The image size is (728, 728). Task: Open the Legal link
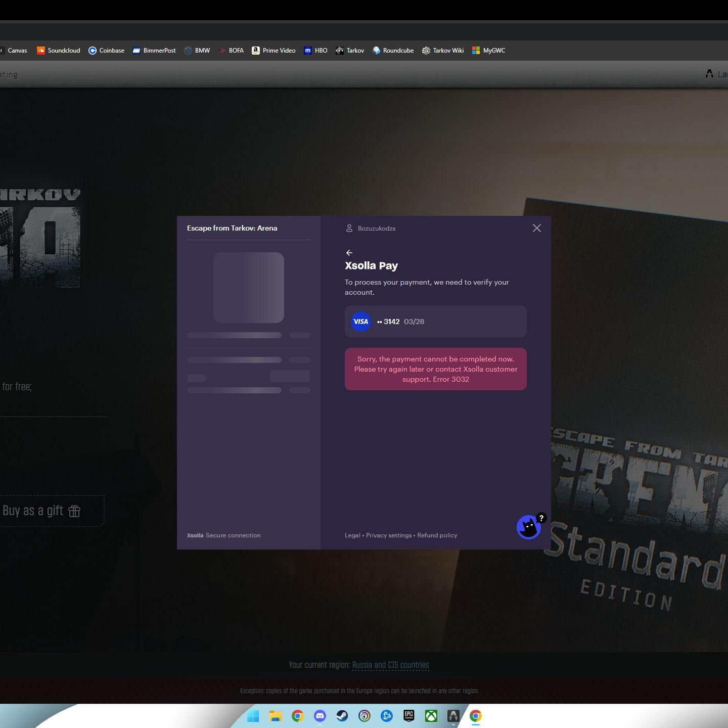[x=352, y=535]
